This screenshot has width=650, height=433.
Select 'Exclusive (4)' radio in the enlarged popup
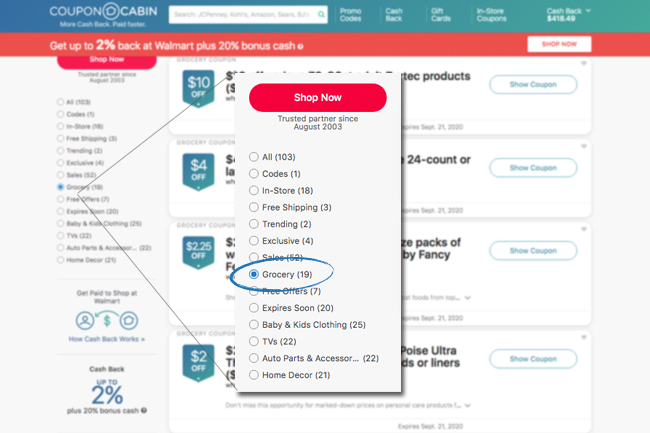(x=254, y=240)
